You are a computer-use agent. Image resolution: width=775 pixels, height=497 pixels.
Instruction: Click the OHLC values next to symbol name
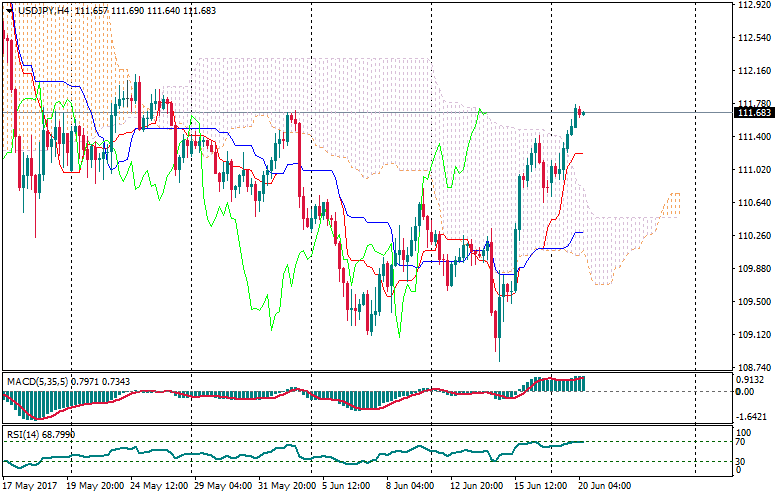point(132,9)
